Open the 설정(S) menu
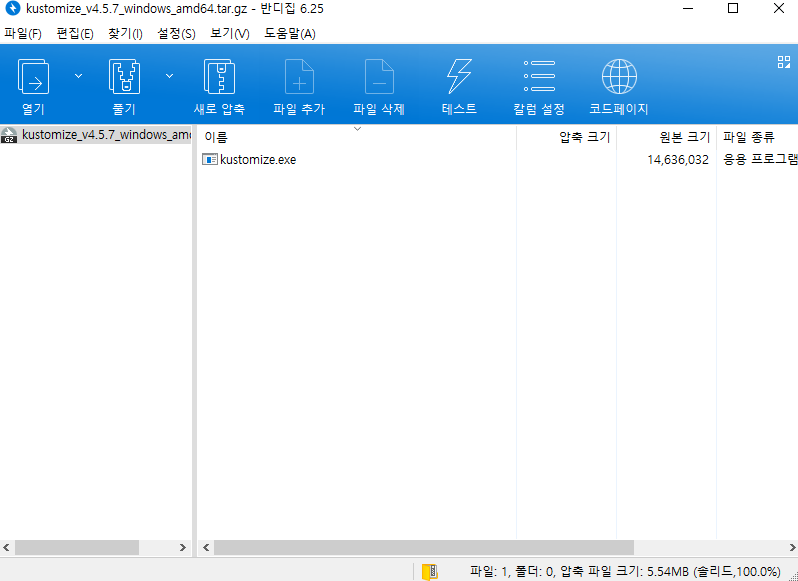This screenshot has width=798, height=581. 176,34
